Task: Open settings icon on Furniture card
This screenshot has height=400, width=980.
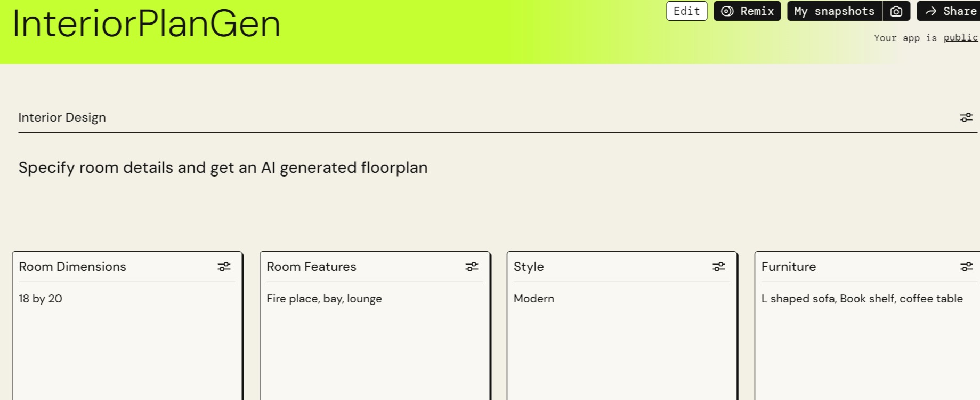Action: click(966, 267)
